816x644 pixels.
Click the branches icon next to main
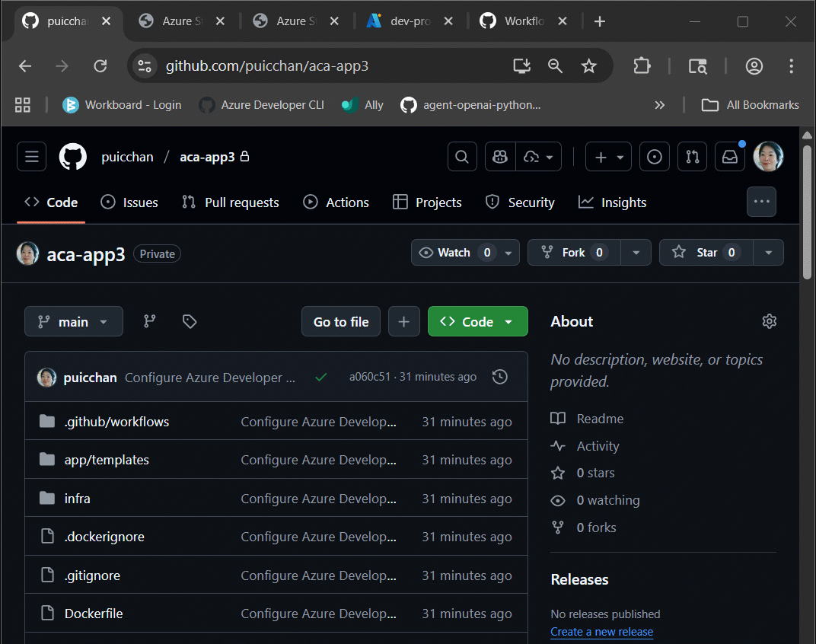(x=149, y=321)
